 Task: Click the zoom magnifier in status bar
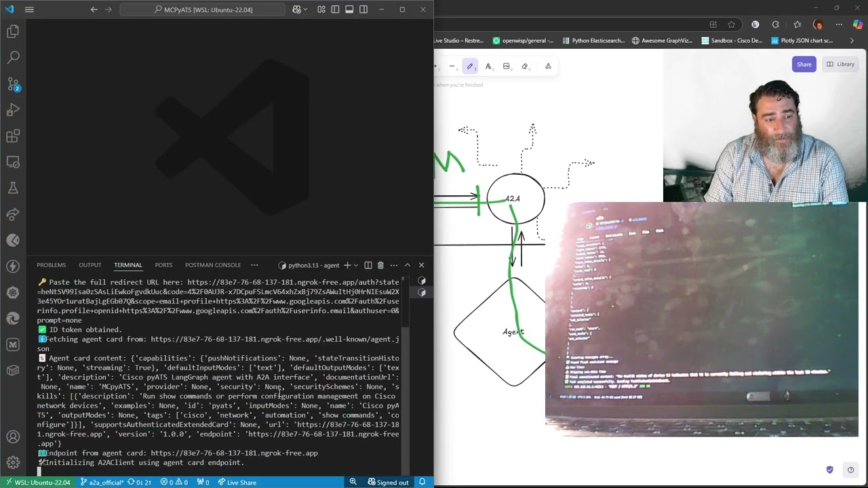click(x=353, y=482)
